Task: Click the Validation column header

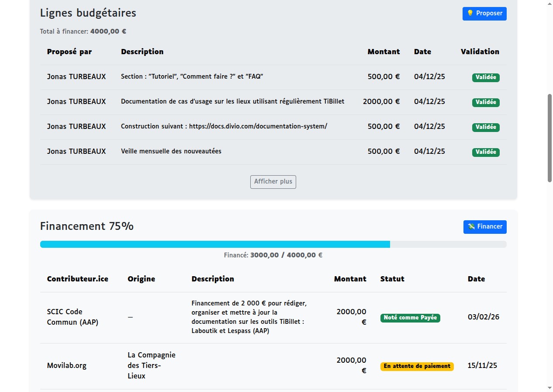Action: tap(480, 52)
